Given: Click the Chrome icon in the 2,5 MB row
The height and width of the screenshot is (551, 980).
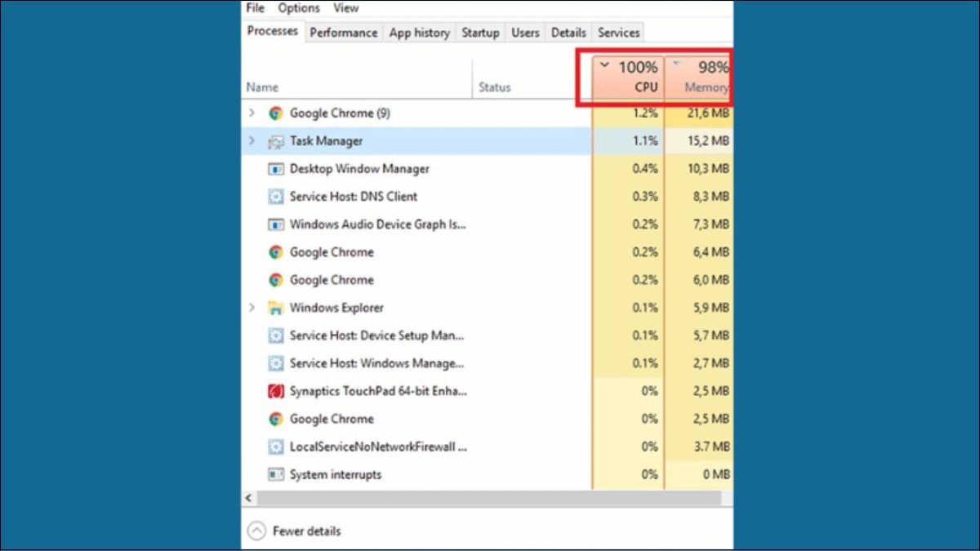Looking at the screenshot, I should pos(276,419).
